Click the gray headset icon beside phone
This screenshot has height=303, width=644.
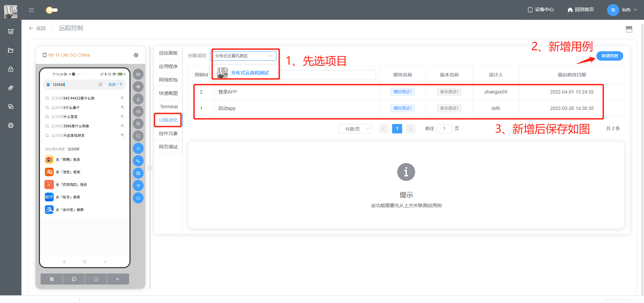click(x=138, y=111)
